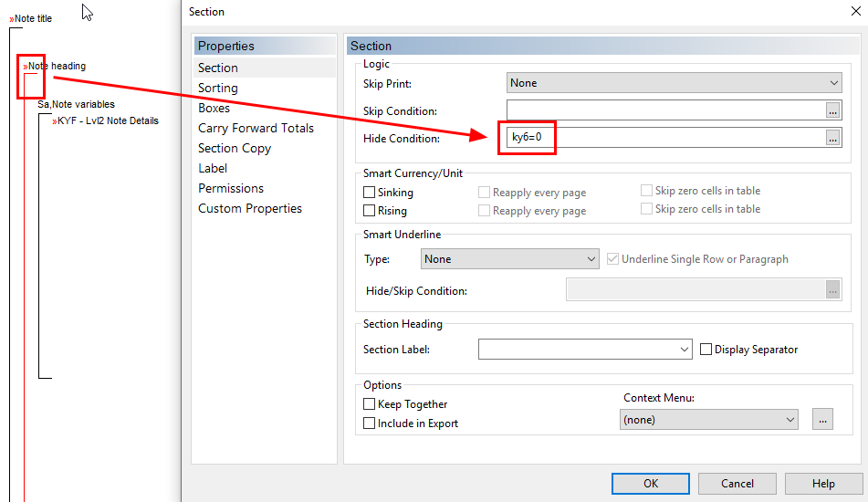This screenshot has width=868, height=502.
Task: Select the Note title marker
Action: pos(30,18)
